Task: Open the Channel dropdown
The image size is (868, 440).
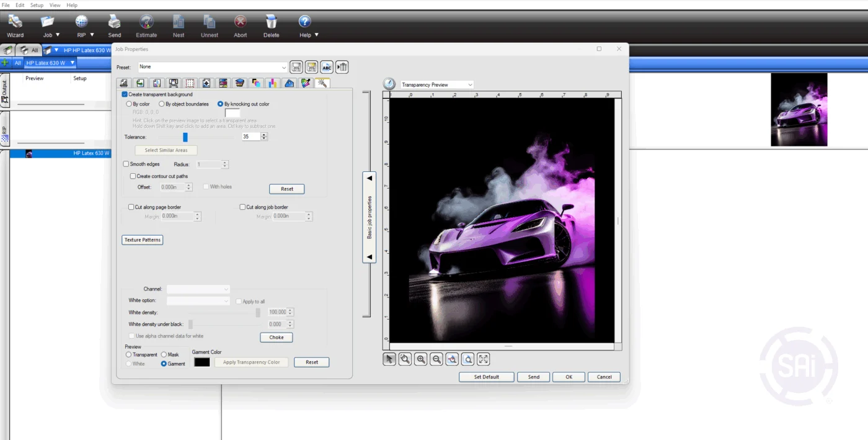Action: pyautogui.click(x=198, y=289)
